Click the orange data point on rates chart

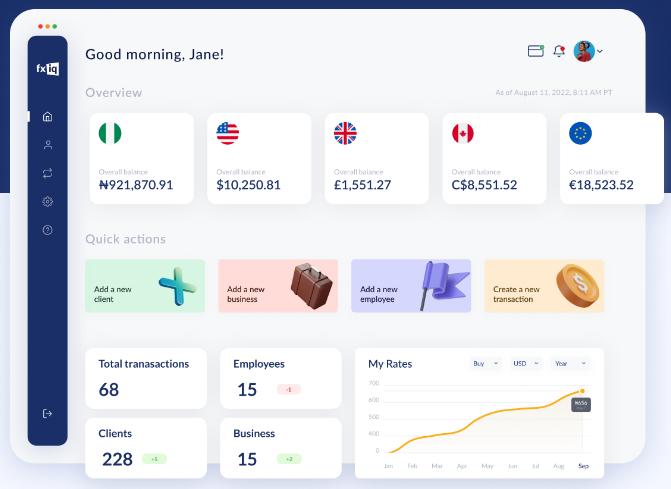(x=582, y=391)
